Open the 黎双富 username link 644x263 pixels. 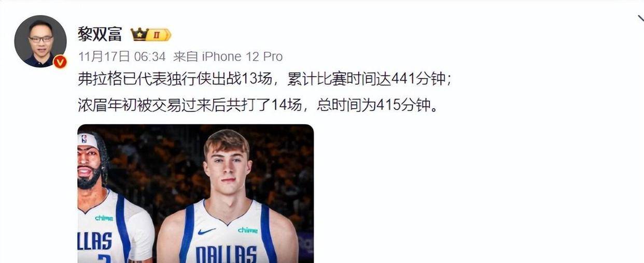(x=100, y=34)
